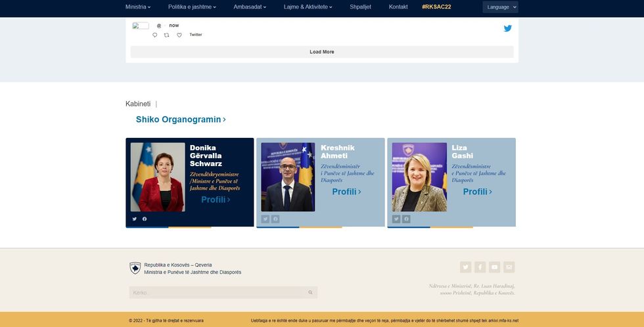Go to the Kontakt page
Viewport: 644px width, 327px height.
[x=398, y=7]
